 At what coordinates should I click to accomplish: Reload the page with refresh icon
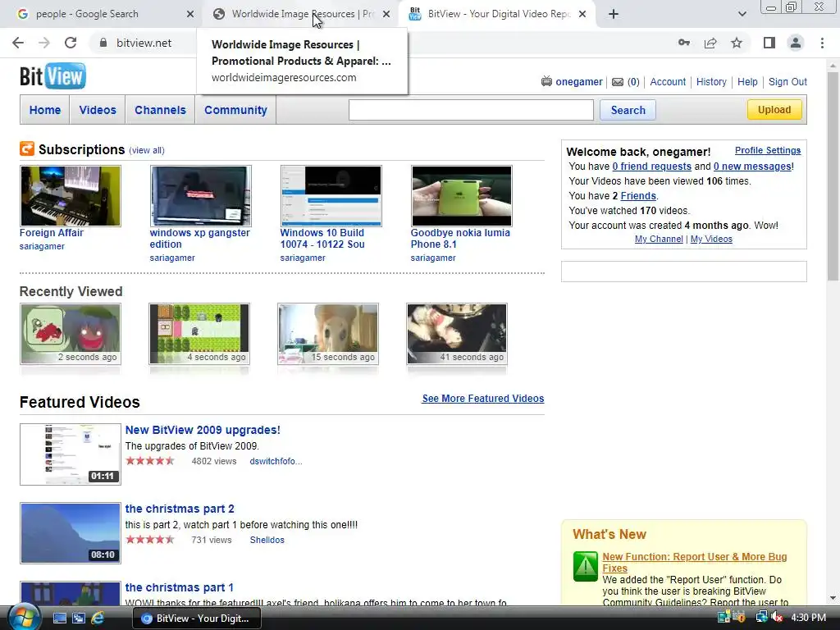click(71, 43)
